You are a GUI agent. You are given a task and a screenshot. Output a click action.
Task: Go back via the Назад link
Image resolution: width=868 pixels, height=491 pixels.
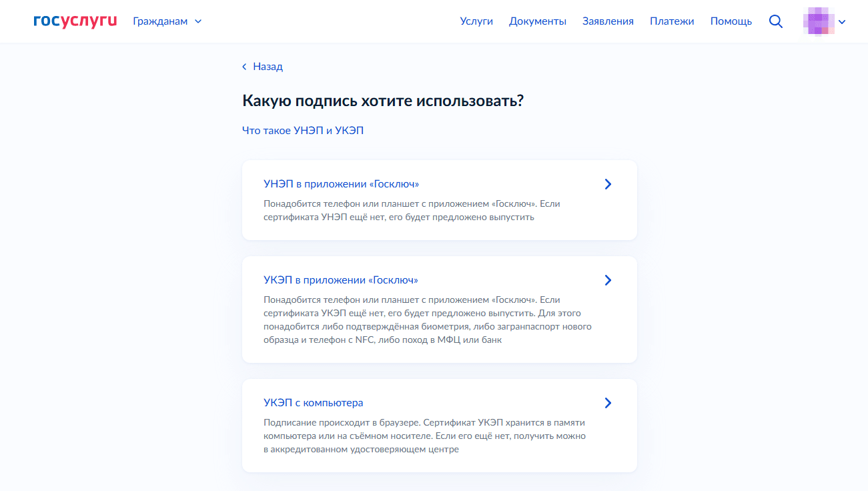[262, 67]
